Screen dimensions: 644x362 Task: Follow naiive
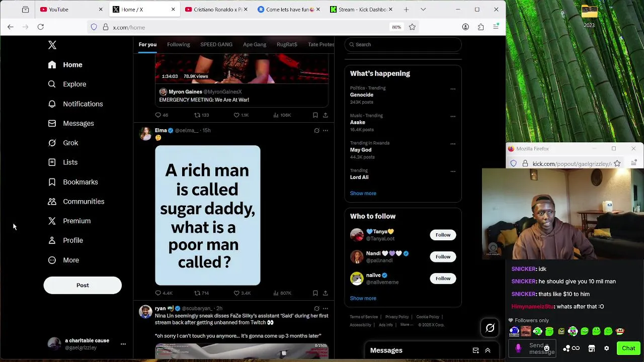(x=443, y=279)
